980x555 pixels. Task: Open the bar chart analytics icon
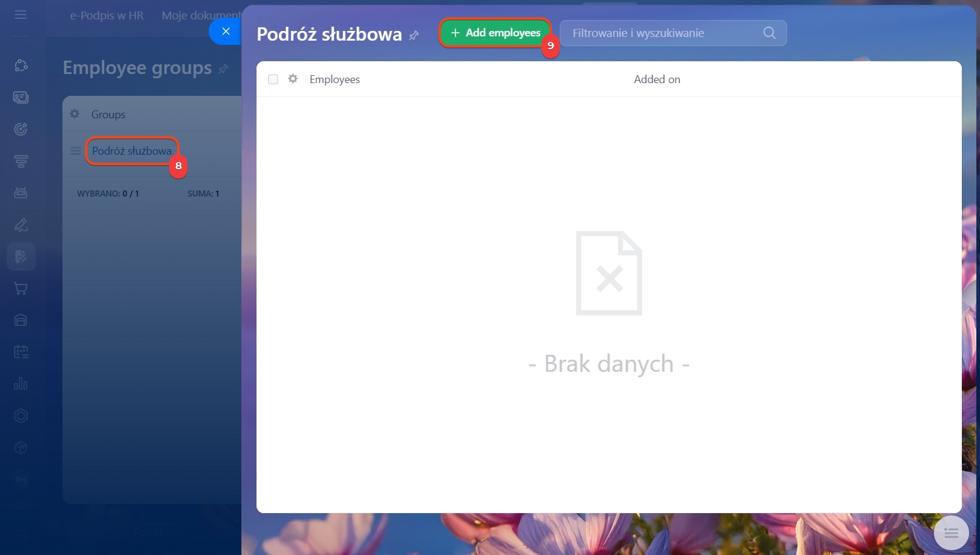(x=21, y=384)
